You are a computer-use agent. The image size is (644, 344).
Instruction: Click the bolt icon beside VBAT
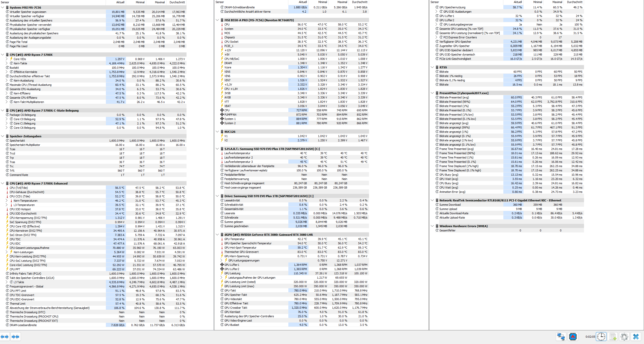pyautogui.click(x=222, y=106)
